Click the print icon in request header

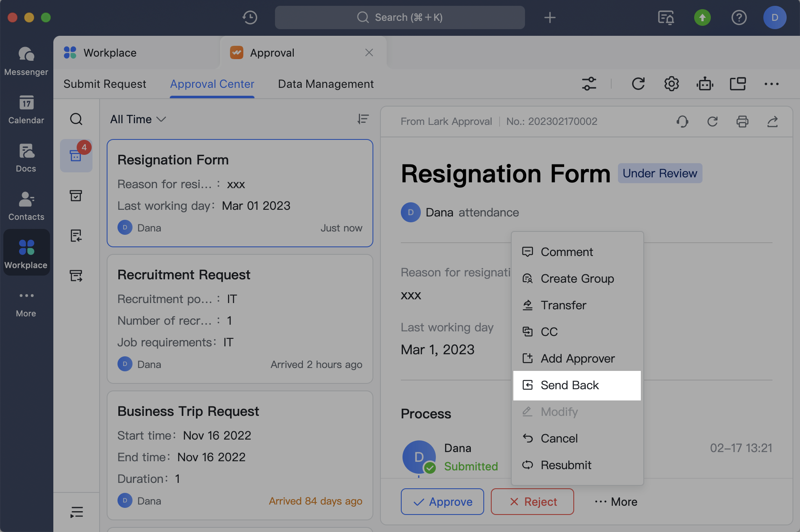pyautogui.click(x=742, y=122)
